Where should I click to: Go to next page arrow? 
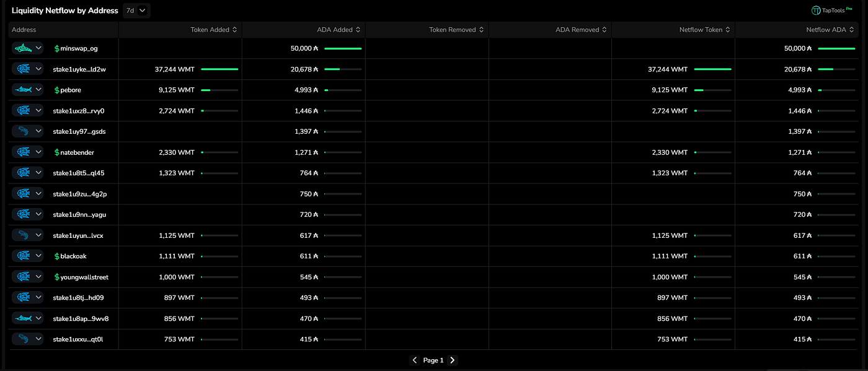coord(452,360)
